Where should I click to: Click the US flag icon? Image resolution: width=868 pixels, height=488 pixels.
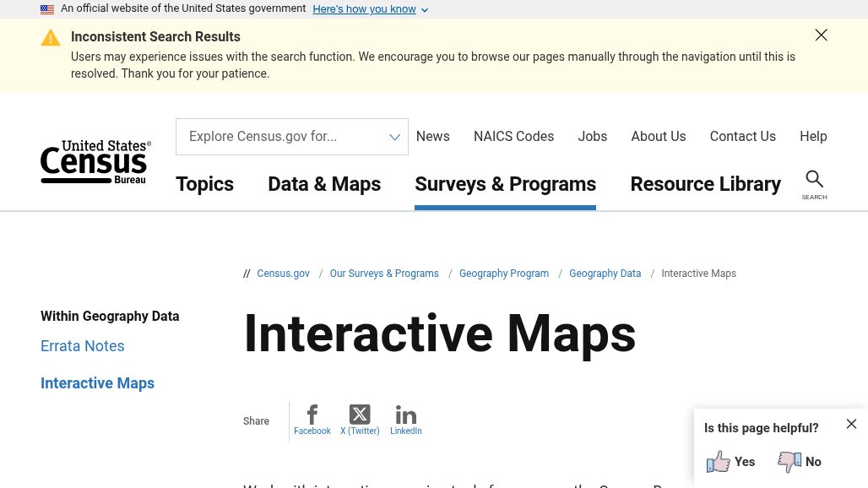click(47, 9)
